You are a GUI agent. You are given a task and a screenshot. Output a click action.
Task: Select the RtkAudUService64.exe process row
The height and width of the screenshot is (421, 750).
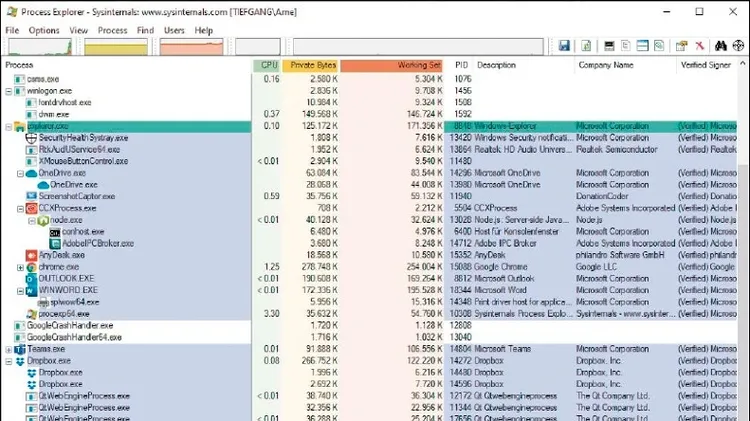(368, 150)
